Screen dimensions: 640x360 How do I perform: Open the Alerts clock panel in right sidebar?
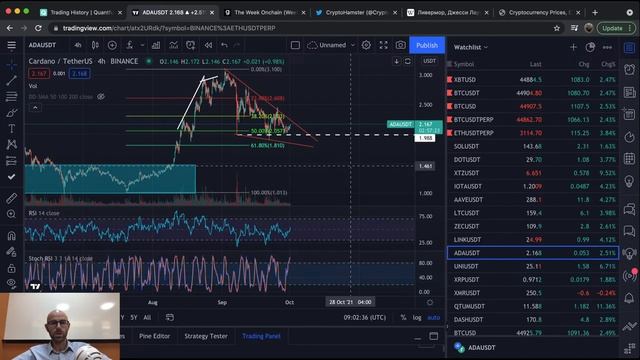629,70
